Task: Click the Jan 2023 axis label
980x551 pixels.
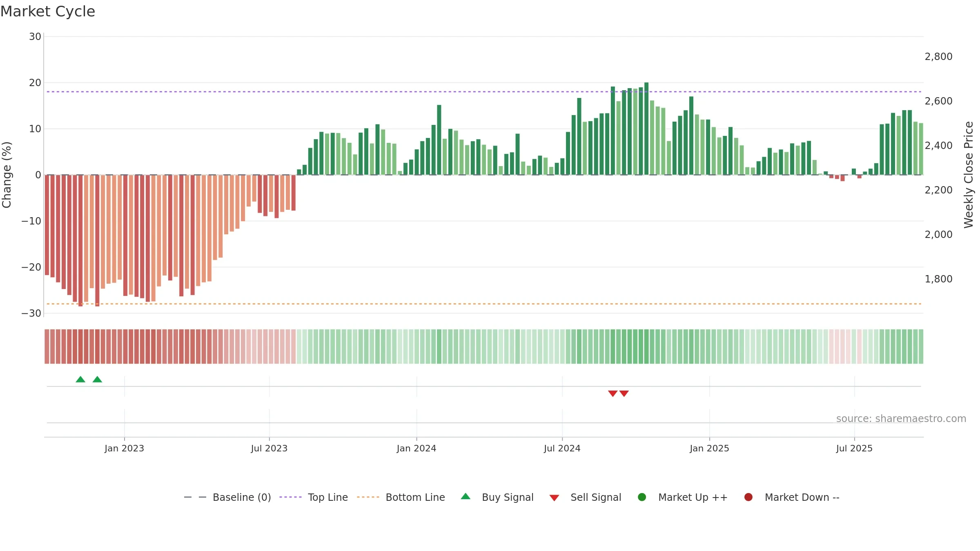Action: [124, 449]
